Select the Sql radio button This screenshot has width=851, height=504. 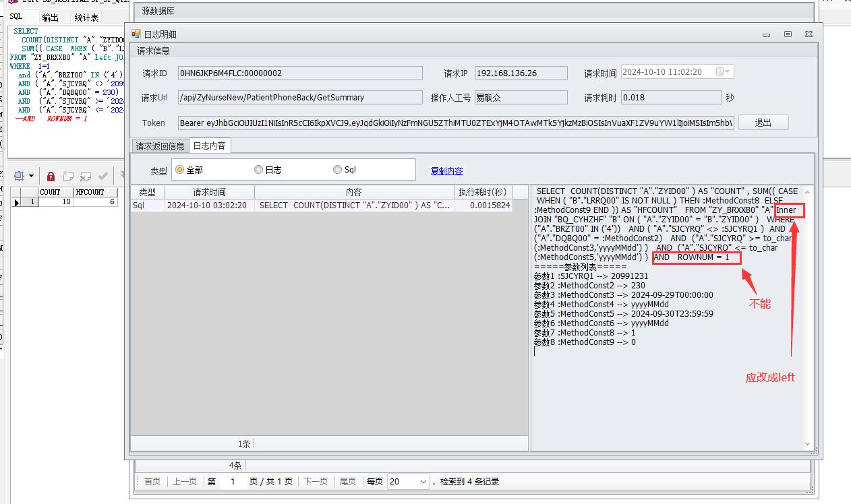[337, 170]
